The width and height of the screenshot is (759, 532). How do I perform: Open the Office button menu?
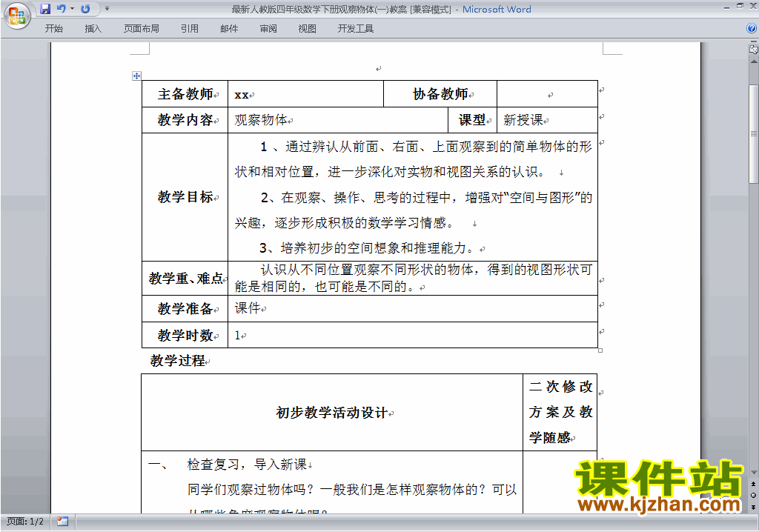17,16
